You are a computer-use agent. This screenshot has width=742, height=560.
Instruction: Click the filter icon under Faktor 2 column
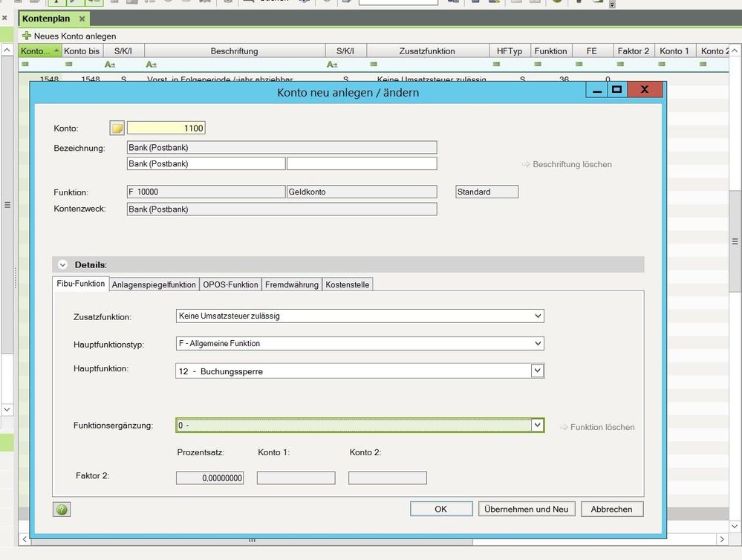pos(620,64)
